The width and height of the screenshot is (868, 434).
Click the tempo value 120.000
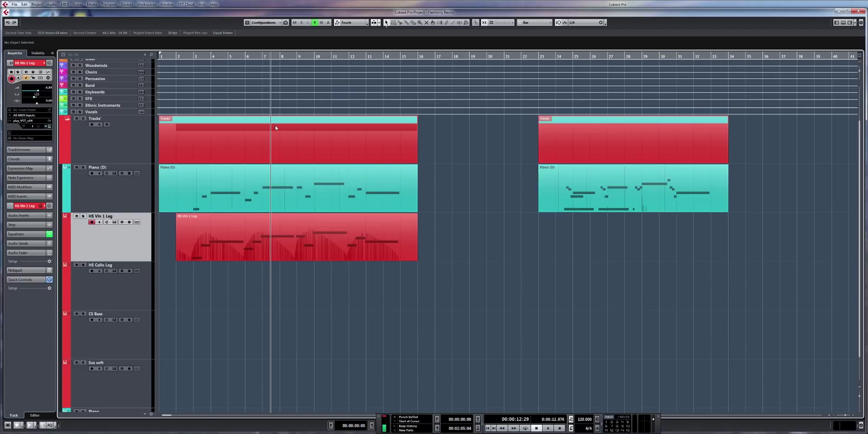coord(584,420)
